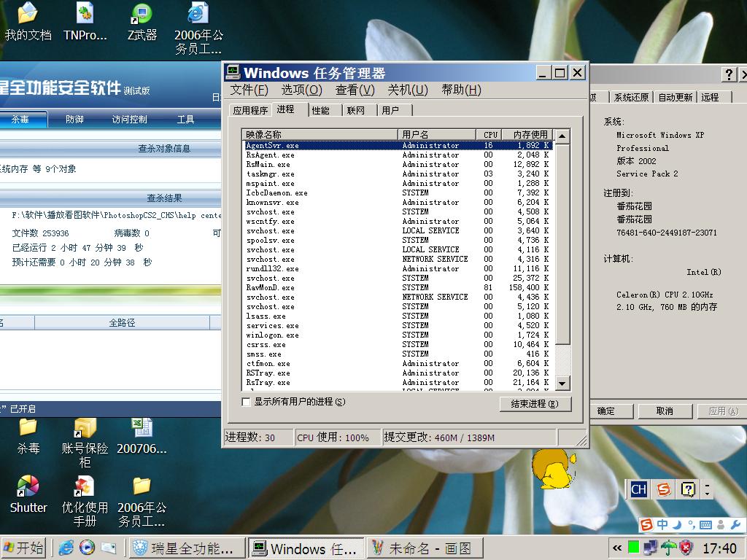Click the Sogou wrench settings icon
Screen dimensions: 747x560
pos(735,525)
